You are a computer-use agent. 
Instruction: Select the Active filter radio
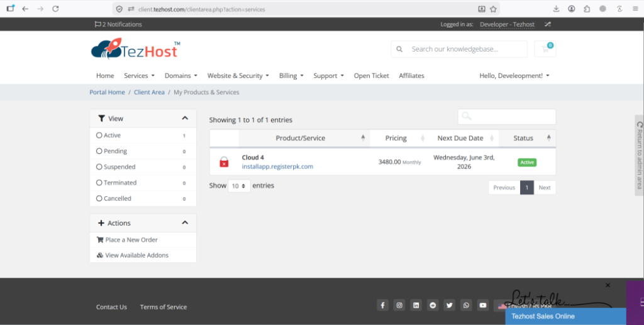tap(99, 135)
